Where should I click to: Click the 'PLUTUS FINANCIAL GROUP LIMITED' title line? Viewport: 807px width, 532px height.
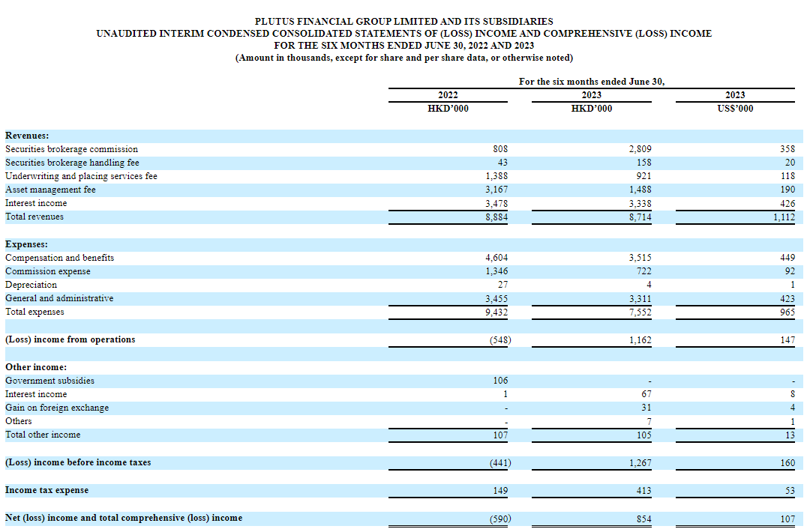pos(404,21)
